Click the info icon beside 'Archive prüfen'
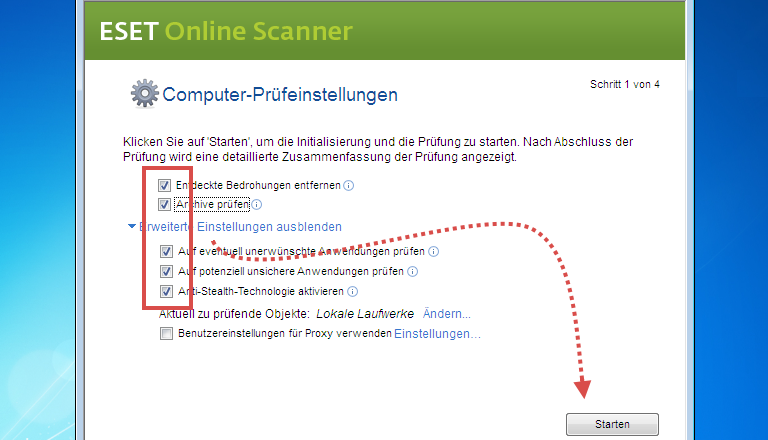Viewport: 768px width, 440px height. click(x=257, y=205)
